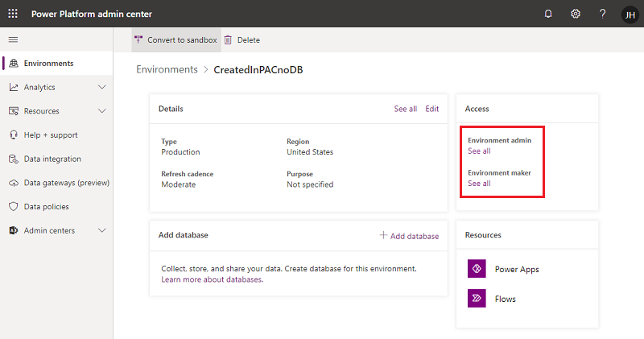Click the Production type value
Image resolution: width=644 pixels, height=339 pixels.
(180, 152)
